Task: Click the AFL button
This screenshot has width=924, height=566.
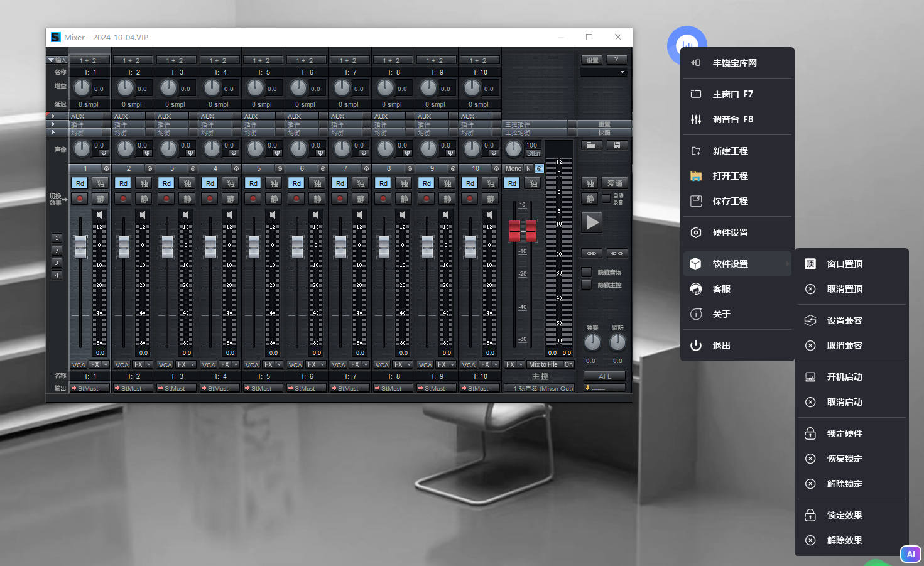Action: [x=604, y=376]
